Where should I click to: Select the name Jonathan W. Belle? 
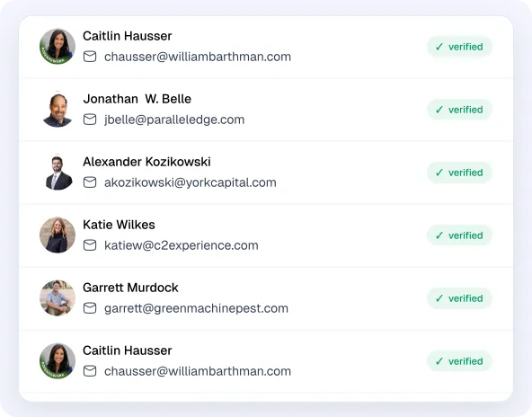tap(137, 99)
